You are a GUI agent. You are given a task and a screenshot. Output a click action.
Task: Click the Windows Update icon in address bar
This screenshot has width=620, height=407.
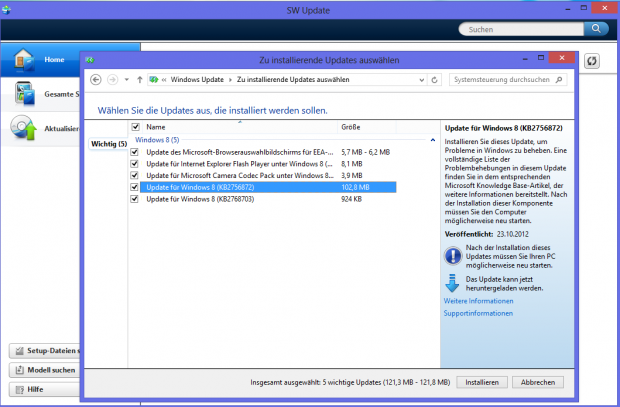(x=153, y=80)
